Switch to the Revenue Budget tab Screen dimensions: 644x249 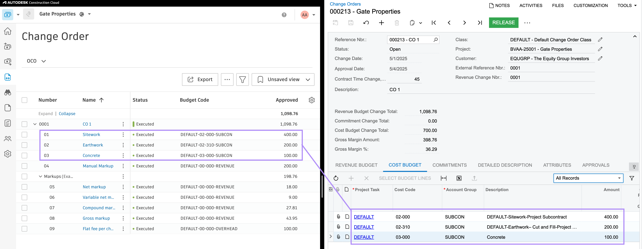click(356, 165)
